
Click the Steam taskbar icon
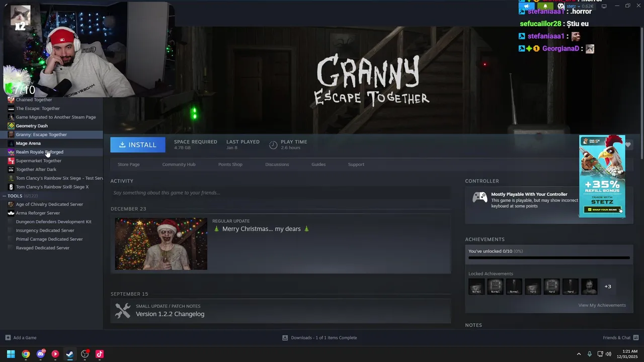pyautogui.click(x=70, y=354)
